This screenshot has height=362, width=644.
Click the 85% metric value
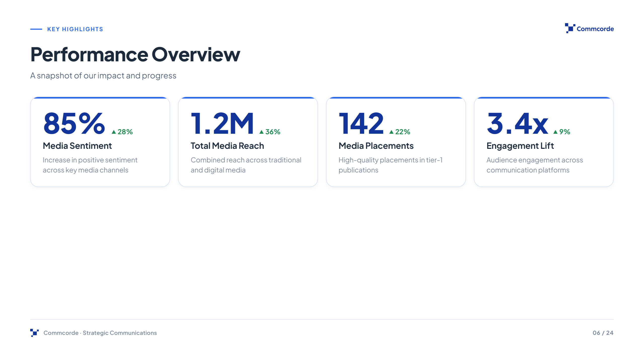tap(74, 123)
